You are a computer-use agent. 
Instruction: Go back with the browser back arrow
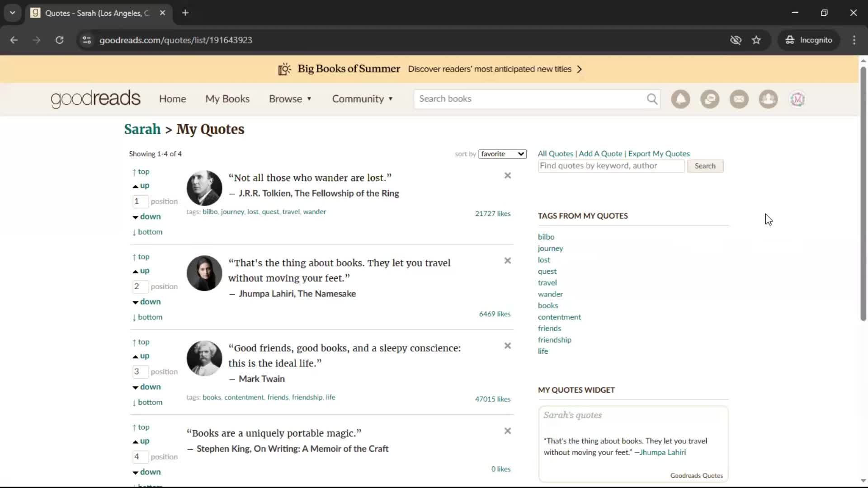pos(14,40)
